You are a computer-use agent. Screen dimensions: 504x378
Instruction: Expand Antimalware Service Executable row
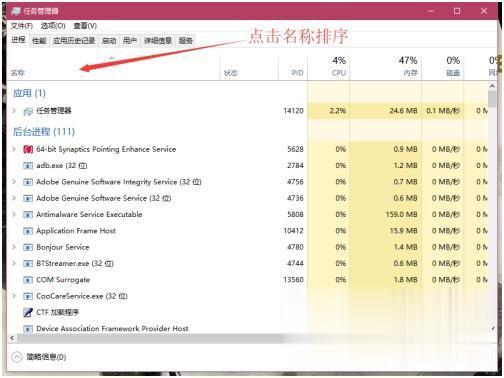click(14, 214)
